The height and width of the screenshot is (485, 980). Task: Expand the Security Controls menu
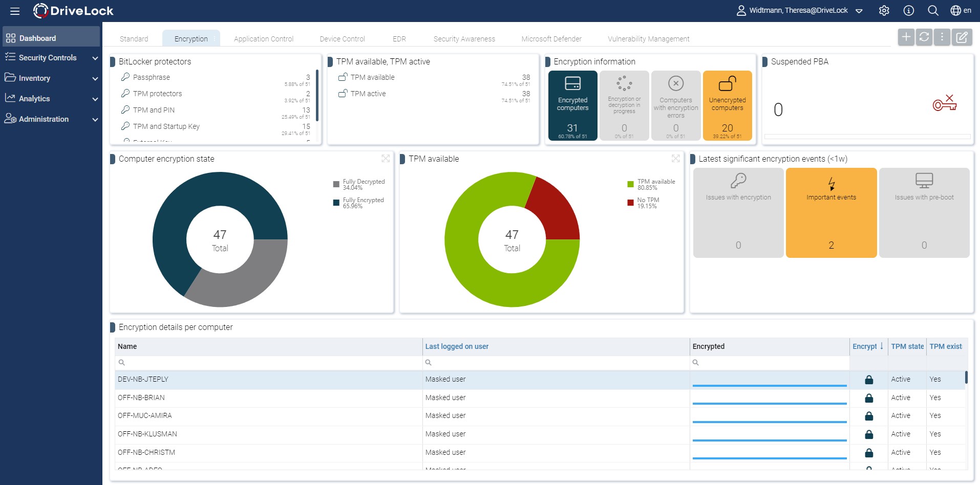point(95,58)
